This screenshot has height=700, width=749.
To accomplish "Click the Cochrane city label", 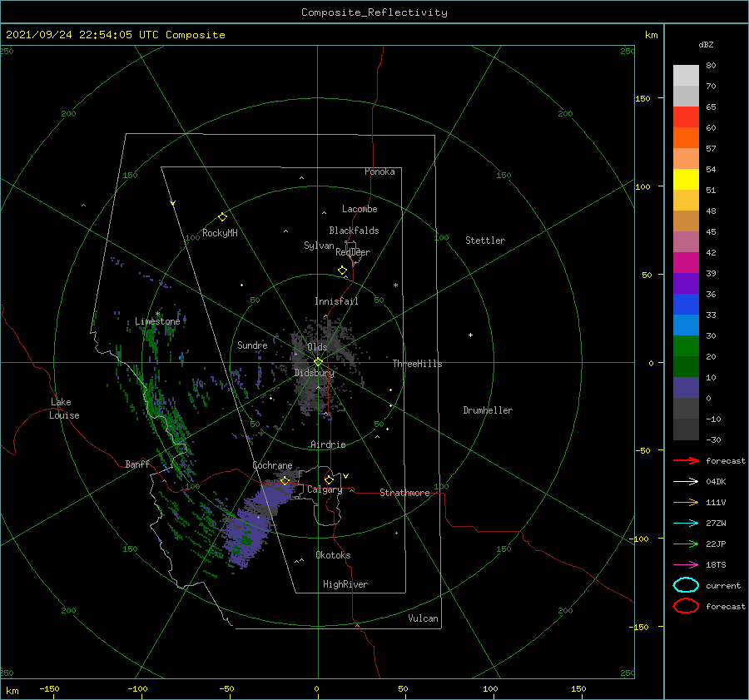I will point(272,465).
